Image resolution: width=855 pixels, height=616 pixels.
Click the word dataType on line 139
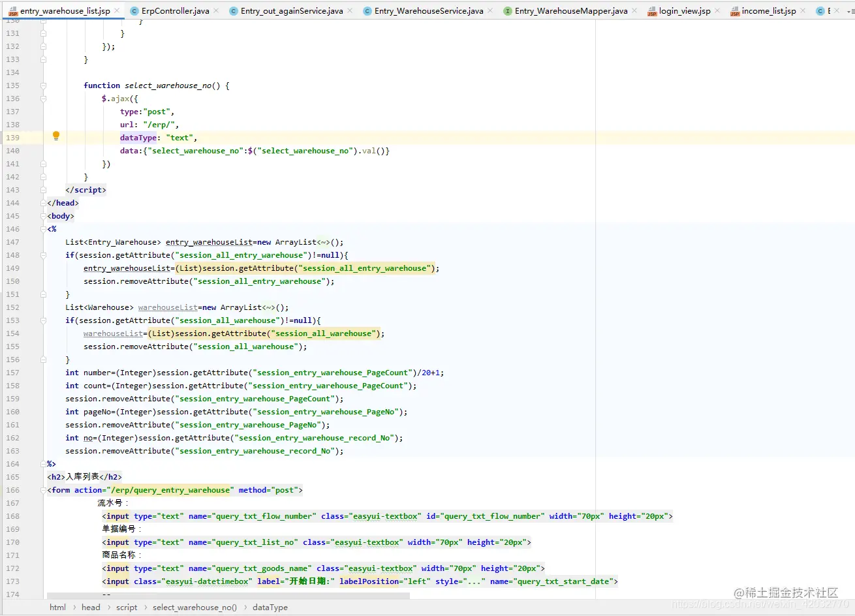click(x=138, y=138)
